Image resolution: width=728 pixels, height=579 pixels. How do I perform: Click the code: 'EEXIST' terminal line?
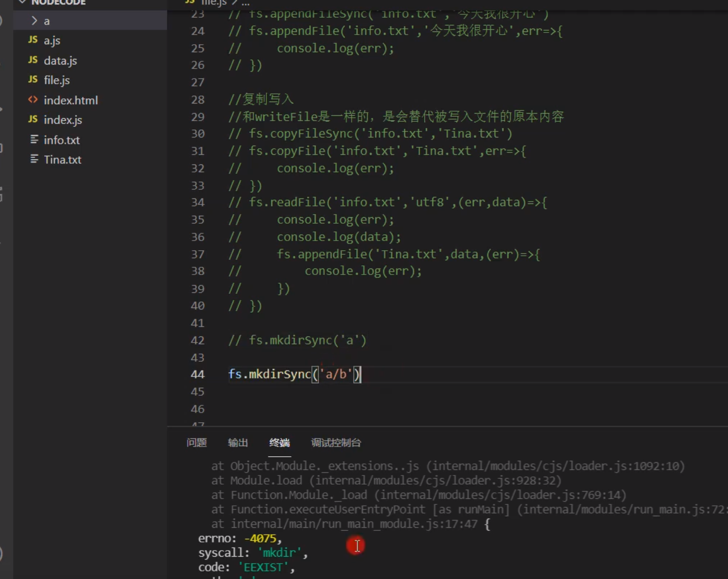(247, 567)
